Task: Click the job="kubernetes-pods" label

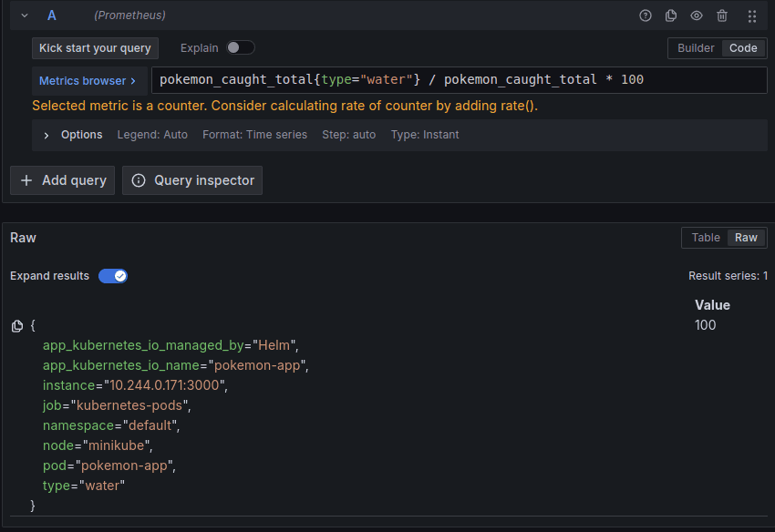Action: (117, 405)
